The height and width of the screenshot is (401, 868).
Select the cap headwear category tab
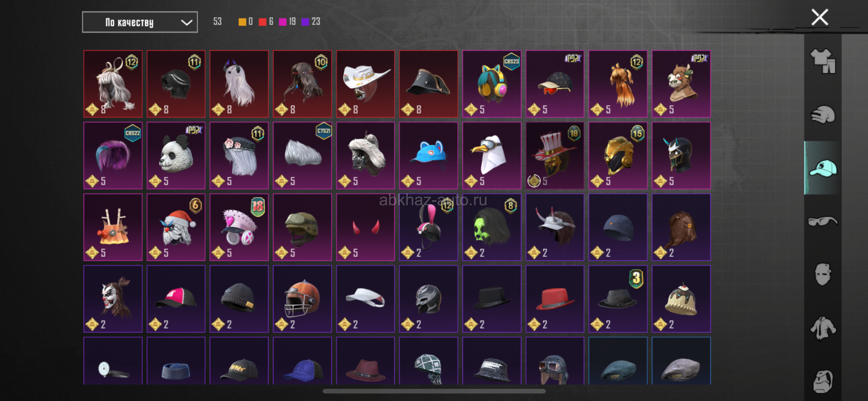coord(823,168)
